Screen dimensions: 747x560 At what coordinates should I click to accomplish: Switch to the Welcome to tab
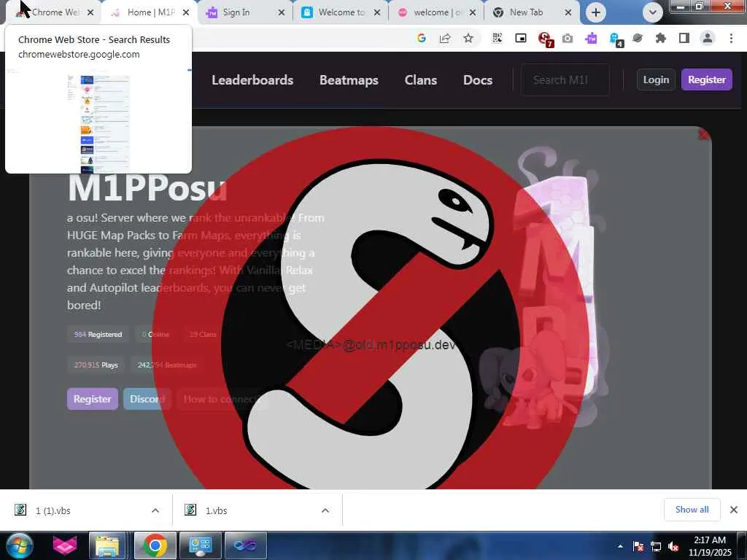point(341,12)
